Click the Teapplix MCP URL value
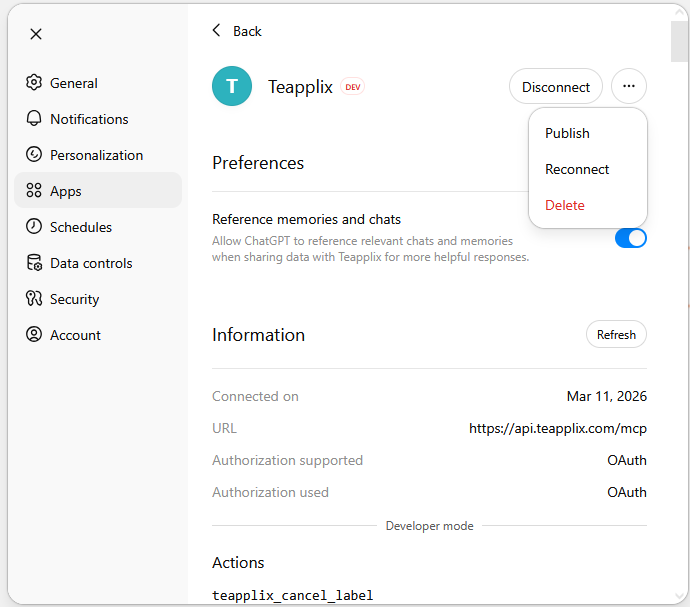Screen dimensions: 690x607 tap(557, 428)
